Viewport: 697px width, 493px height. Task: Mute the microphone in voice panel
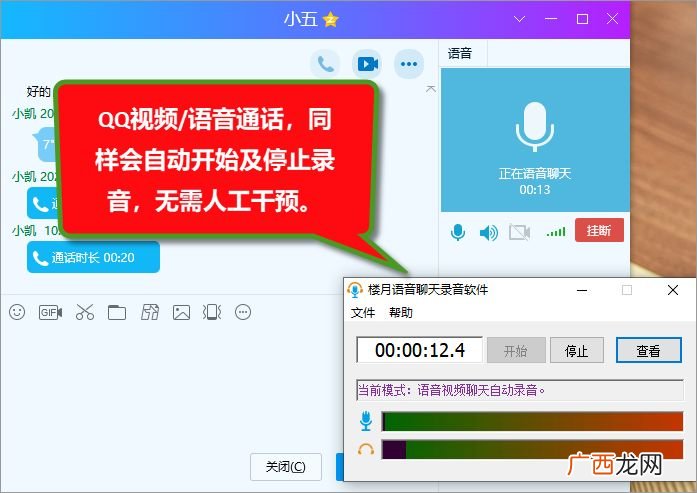(458, 232)
